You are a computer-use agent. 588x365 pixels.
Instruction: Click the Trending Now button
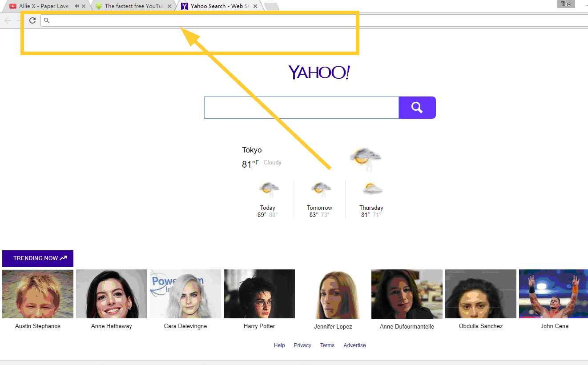pos(38,258)
